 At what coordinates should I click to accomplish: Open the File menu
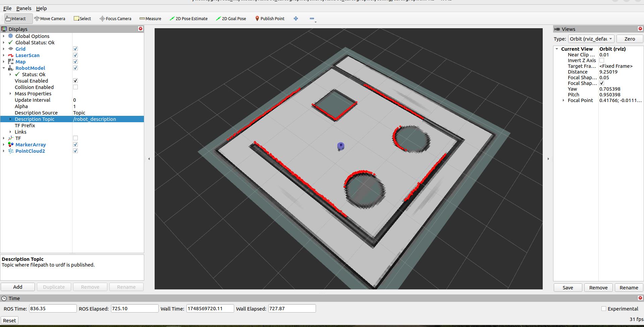tap(7, 8)
